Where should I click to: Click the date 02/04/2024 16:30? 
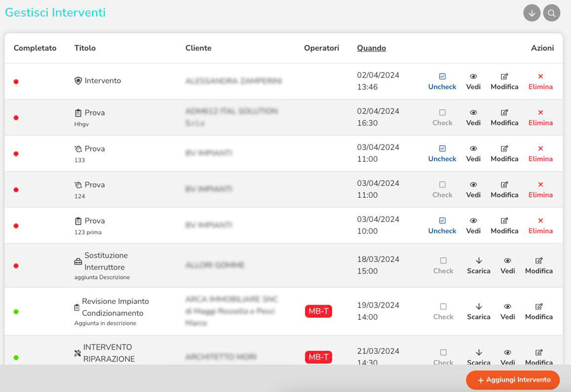(378, 117)
